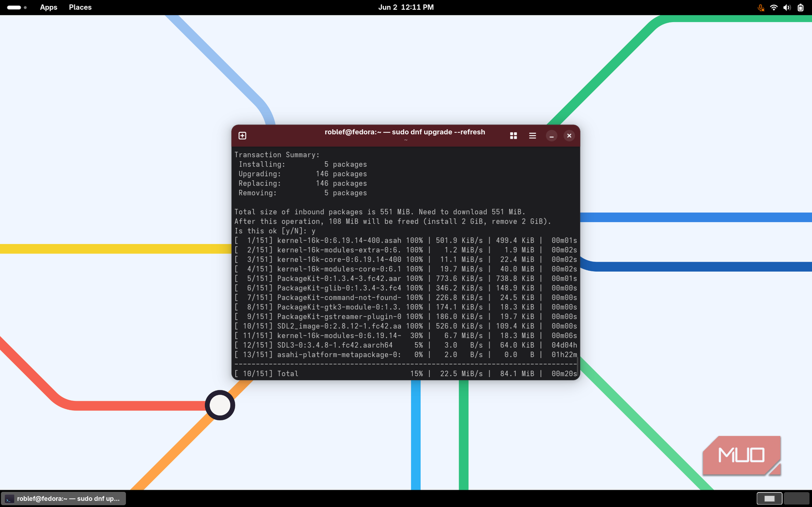The height and width of the screenshot is (507, 812).
Task: Click the kernel-16k-modules-extra row
Action: pos(406,250)
